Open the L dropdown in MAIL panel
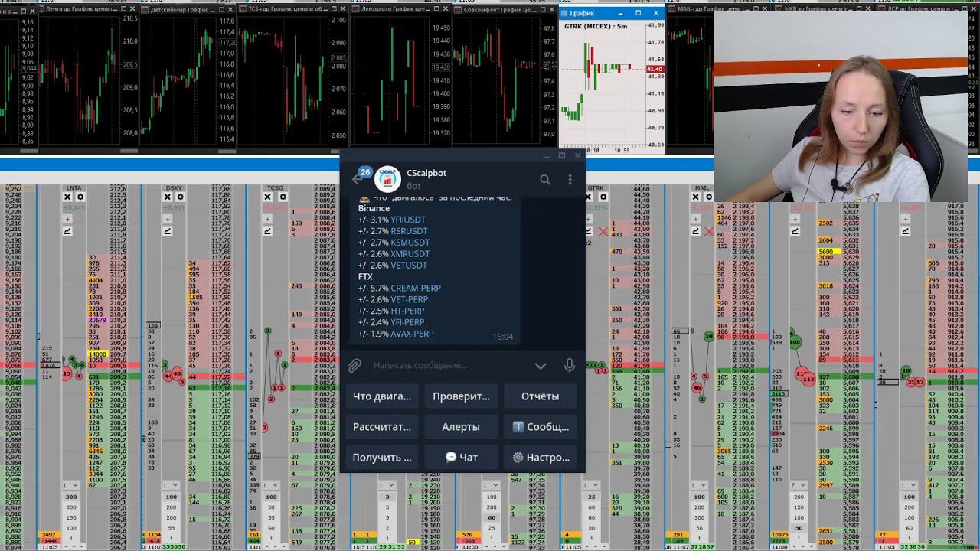 (x=699, y=485)
